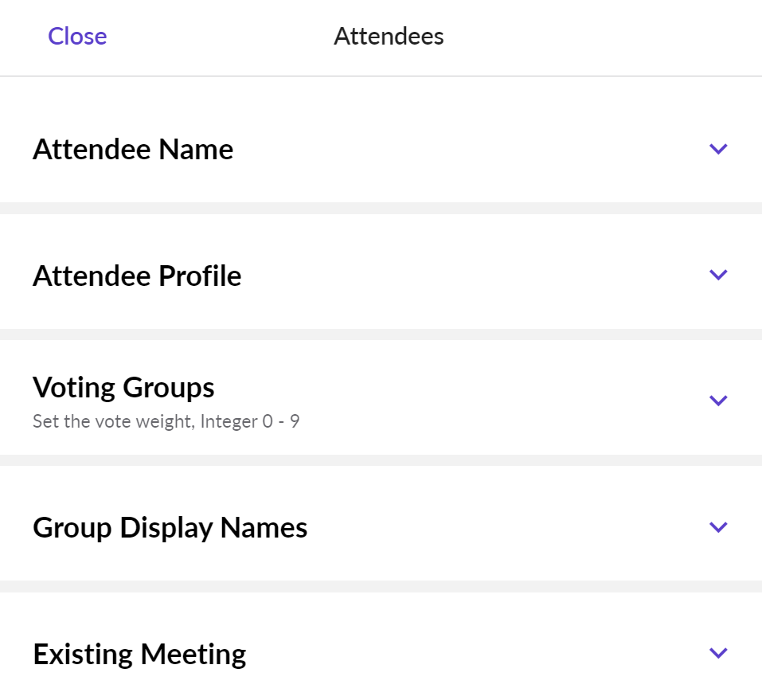Click the header bar right of Attendees title

(605, 37)
